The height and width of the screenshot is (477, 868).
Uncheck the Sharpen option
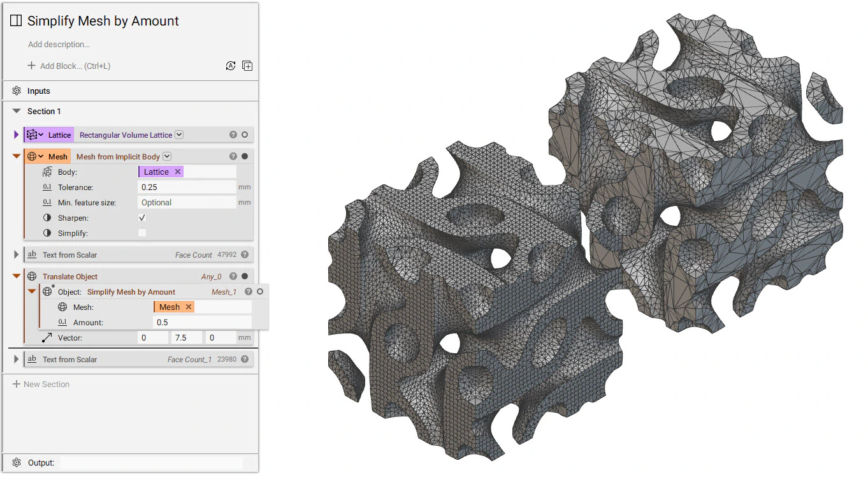(x=141, y=217)
